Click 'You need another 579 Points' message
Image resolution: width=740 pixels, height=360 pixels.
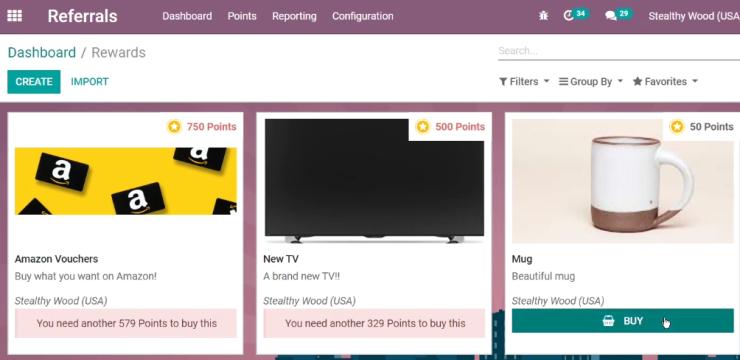(x=126, y=323)
